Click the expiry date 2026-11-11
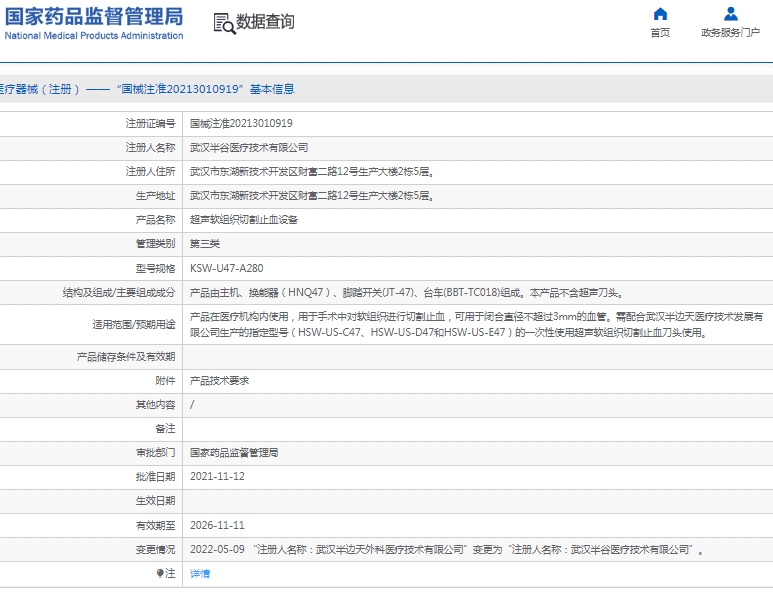Viewport: 773px width, 593px height. point(217,525)
